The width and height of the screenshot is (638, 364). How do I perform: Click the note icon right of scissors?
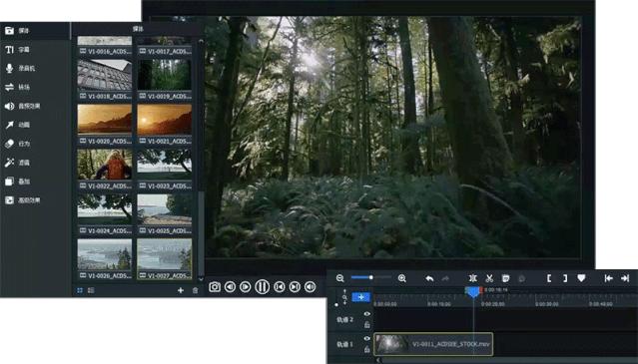[x=506, y=278]
